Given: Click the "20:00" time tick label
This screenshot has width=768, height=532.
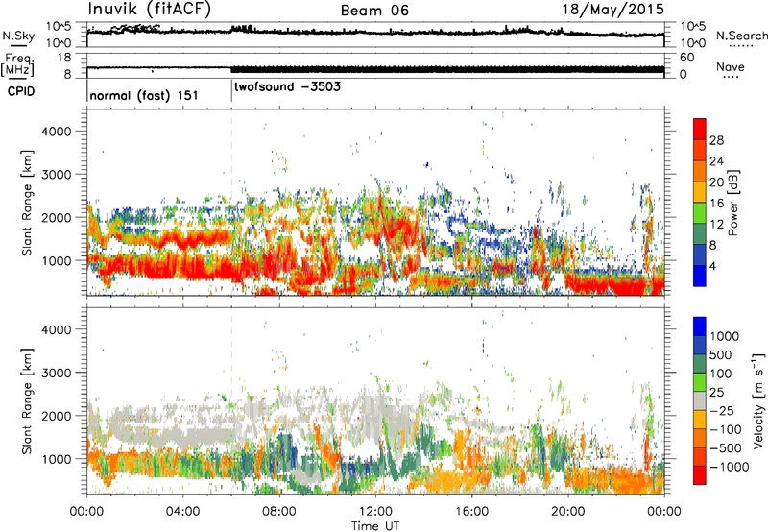Looking at the screenshot, I should point(568,512).
